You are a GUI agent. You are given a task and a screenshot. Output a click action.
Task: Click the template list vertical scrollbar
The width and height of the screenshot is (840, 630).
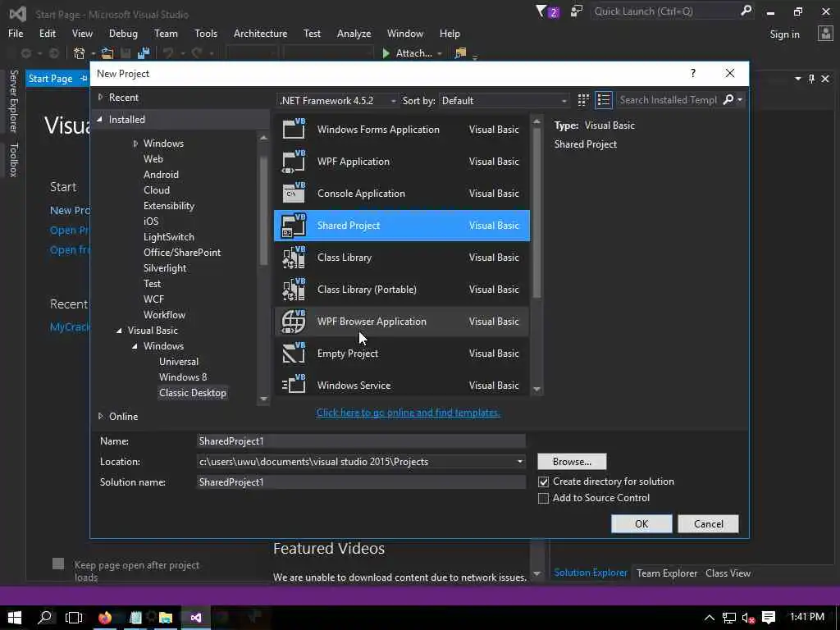pyautogui.click(x=536, y=212)
